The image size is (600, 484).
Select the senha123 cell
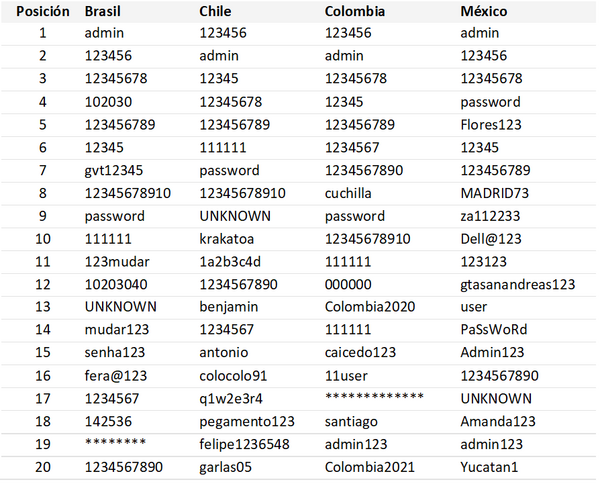pos(115,352)
